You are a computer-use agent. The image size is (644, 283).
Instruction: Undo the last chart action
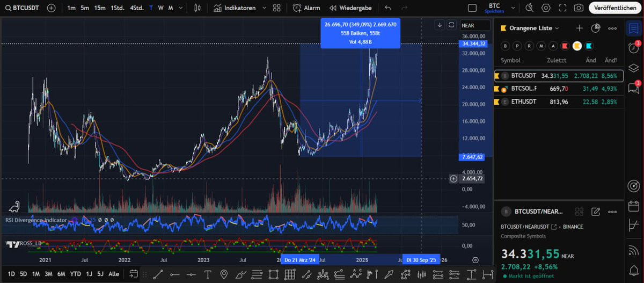[x=387, y=8]
